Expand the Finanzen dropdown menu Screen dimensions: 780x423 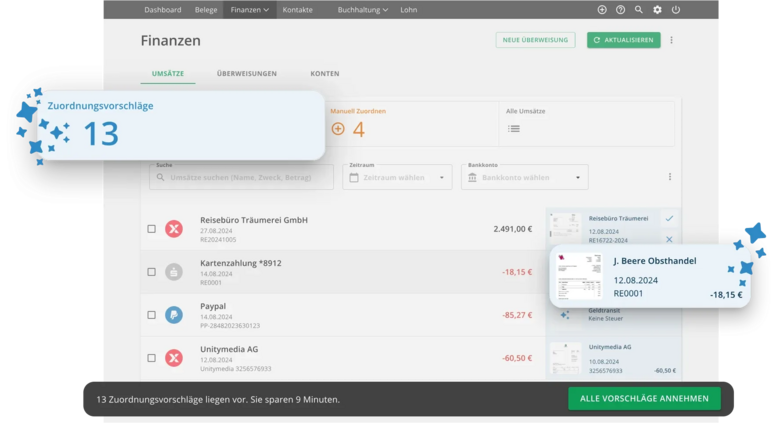click(249, 9)
